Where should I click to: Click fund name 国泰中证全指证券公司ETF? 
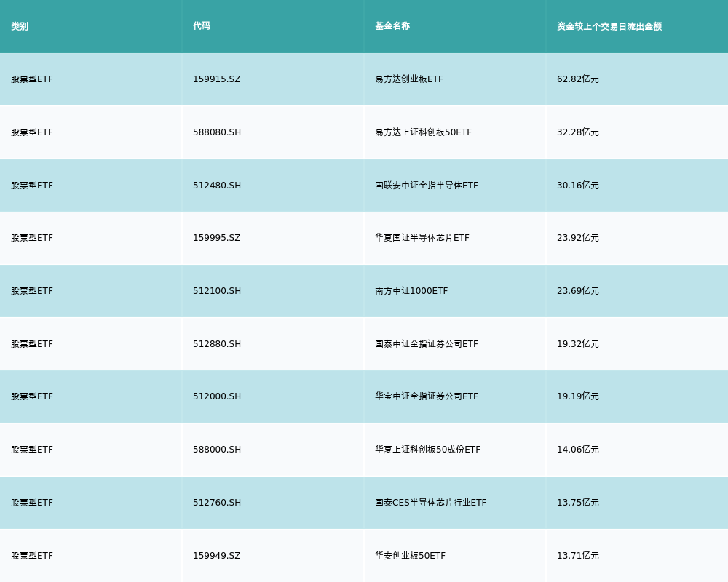pos(426,344)
